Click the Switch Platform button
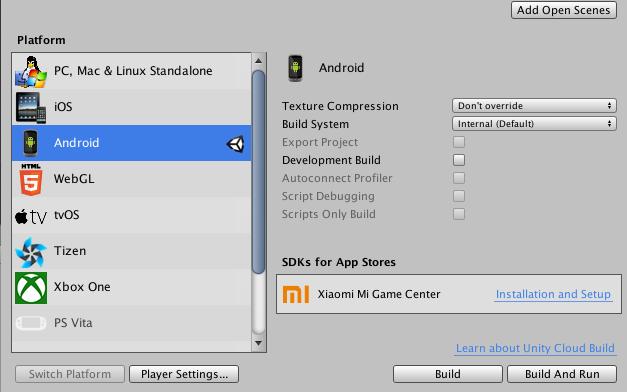Screen dimensions: 627x392 coord(70,374)
